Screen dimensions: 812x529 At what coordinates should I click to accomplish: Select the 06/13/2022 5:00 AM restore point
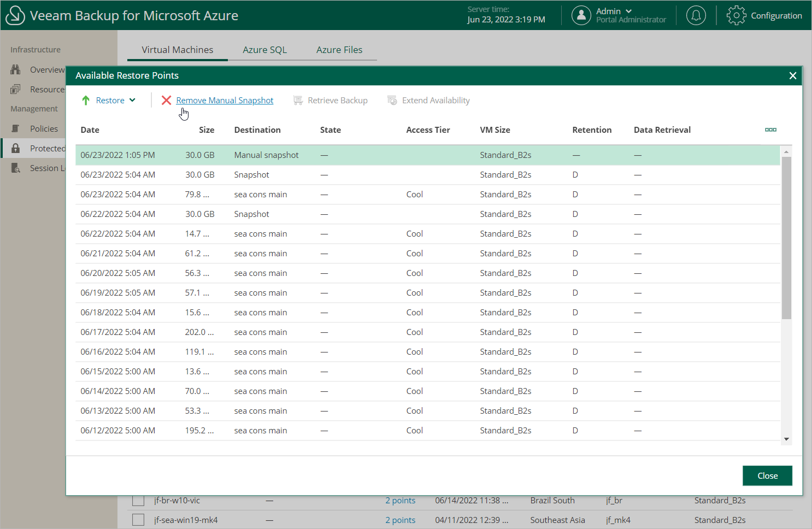(428, 411)
